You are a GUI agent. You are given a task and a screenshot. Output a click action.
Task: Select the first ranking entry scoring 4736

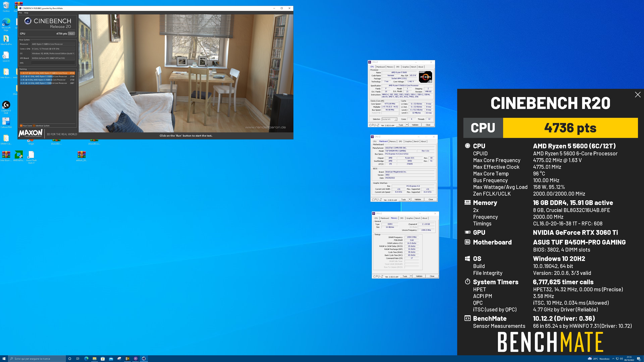pos(47,73)
